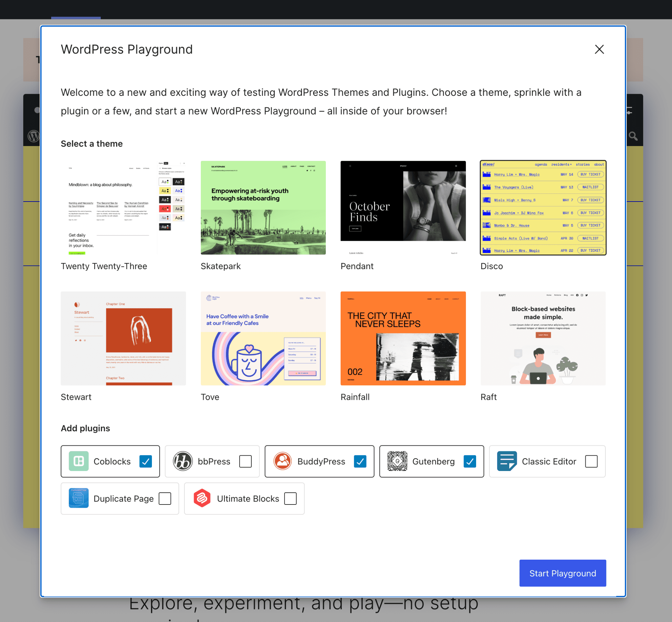Enable the Classic Editor checkbox
The image size is (672, 622).
click(591, 461)
